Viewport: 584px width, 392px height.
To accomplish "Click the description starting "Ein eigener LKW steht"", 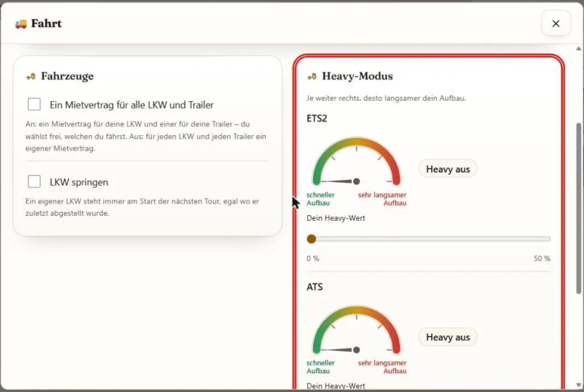I will (142, 207).
